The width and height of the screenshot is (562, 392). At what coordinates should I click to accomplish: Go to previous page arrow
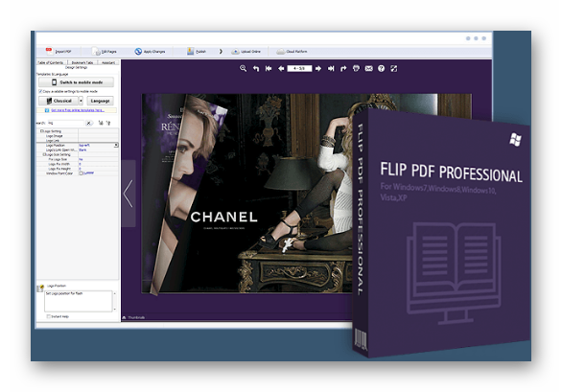(281, 68)
